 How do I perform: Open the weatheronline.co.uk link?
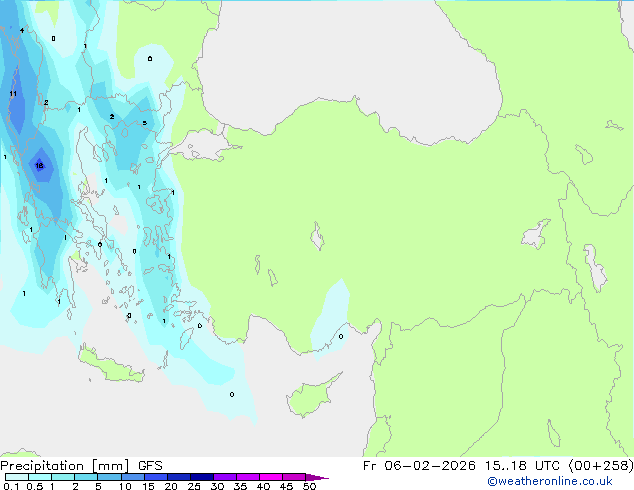click(550, 481)
